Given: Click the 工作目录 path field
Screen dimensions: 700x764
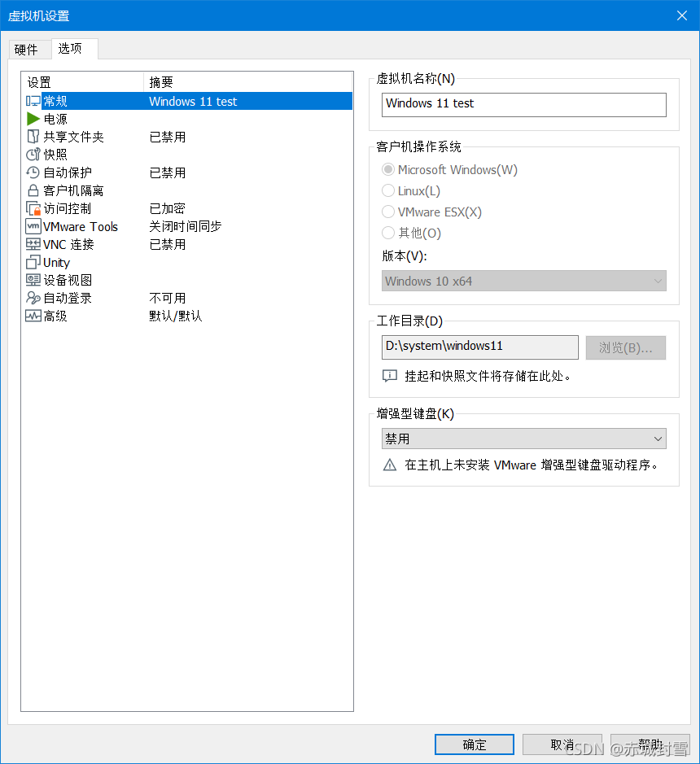Looking at the screenshot, I should [x=480, y=347].
